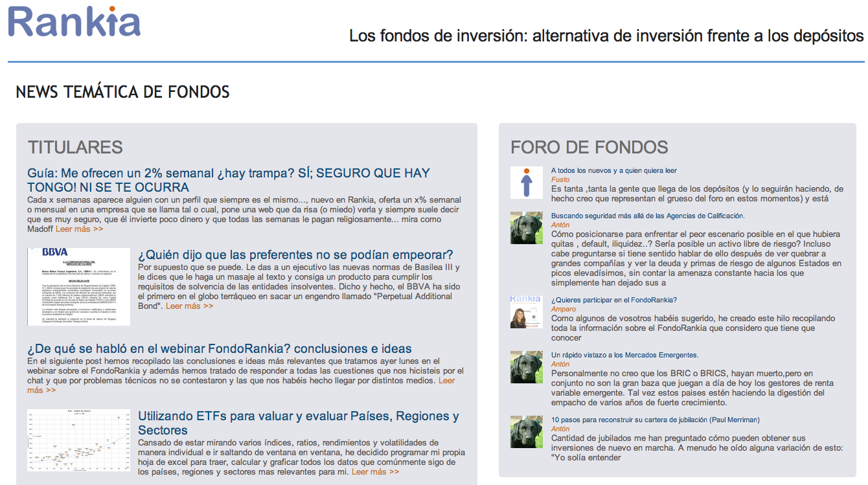Click 'Leer más >>' after 'Perpetual Additional Bond'
868x485 pixels.
click(x=189, y=306)
